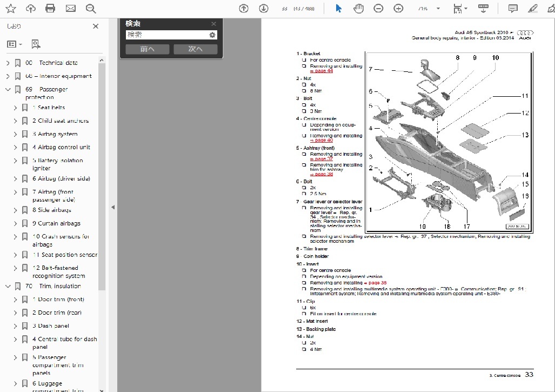555x392 pixels.
Task: Open the Seat position sensor bookmark
Action: (65, 255)
